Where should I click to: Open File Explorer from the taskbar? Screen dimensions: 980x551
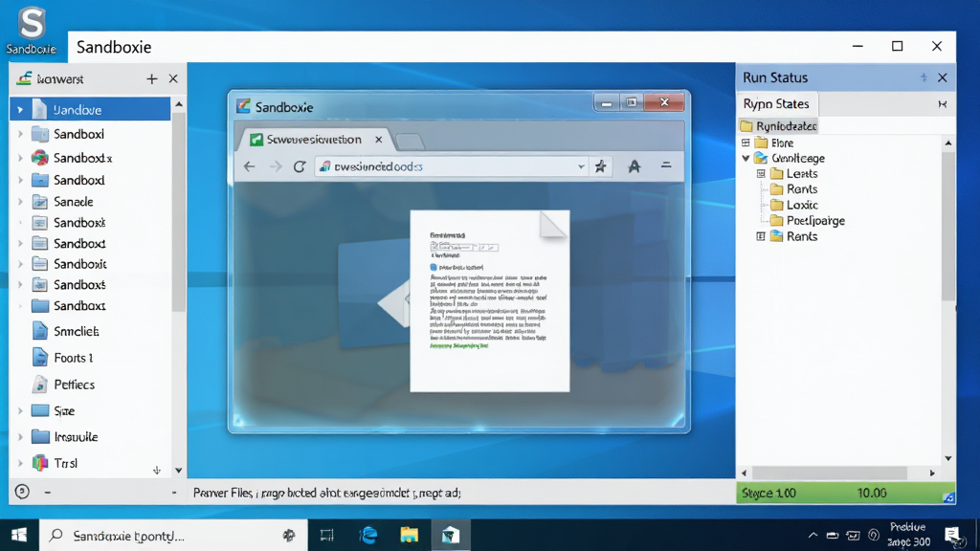[410, 536]
